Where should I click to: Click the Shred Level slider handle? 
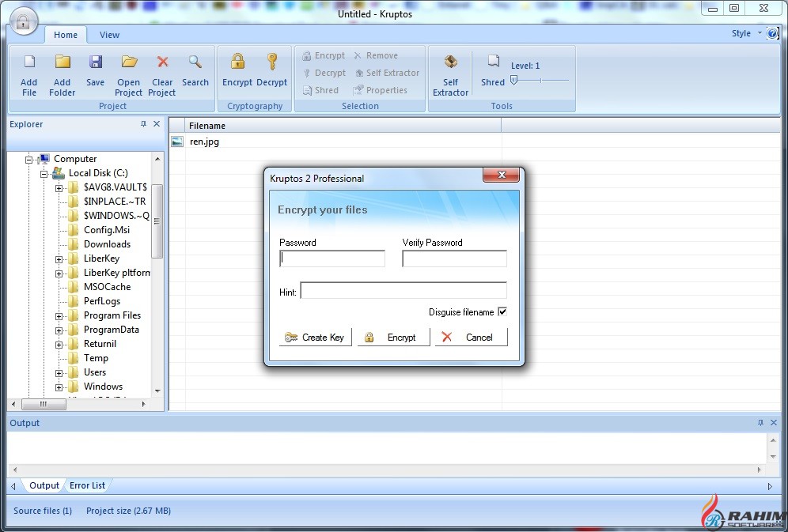click(x=513, y=81)
